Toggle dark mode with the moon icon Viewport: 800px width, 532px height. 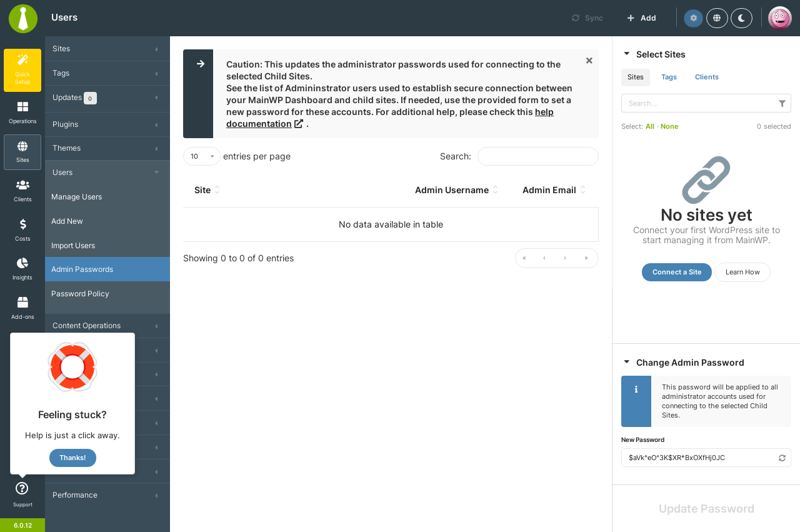[x=741, y=18]
